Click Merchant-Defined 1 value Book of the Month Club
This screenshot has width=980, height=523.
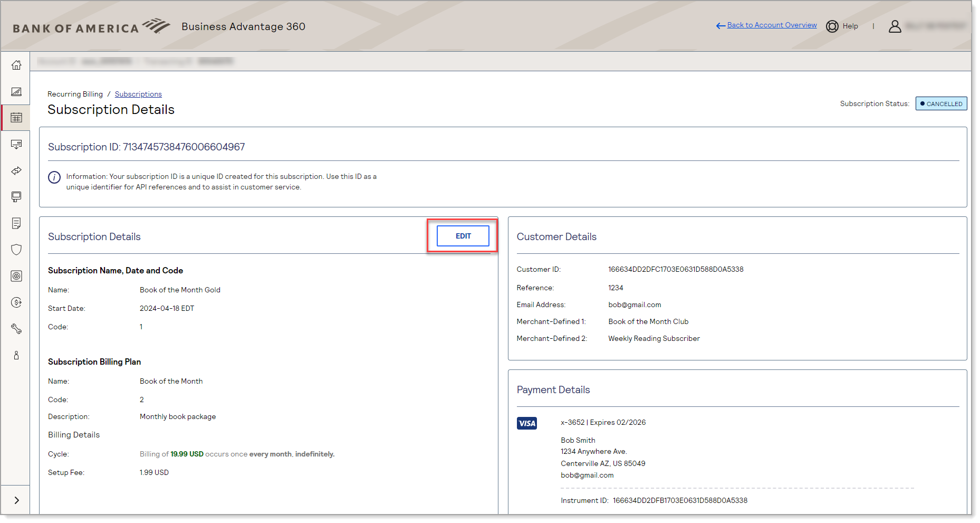coord(648,322)
